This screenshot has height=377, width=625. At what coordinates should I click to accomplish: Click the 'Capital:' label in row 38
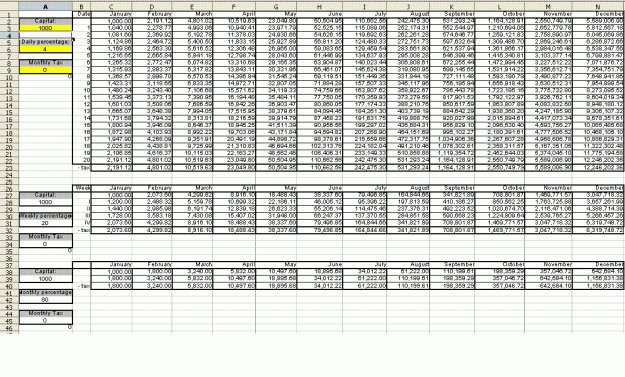tap(45, 272)
